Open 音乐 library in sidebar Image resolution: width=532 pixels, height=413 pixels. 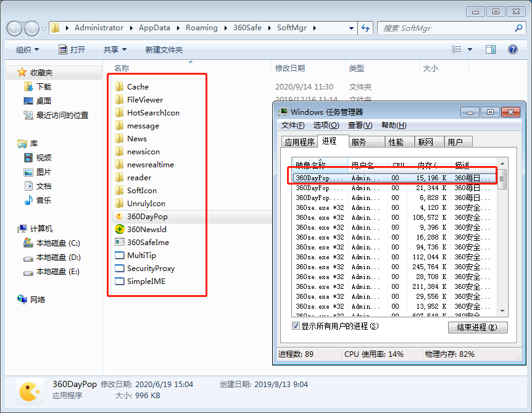pos(44,200)
